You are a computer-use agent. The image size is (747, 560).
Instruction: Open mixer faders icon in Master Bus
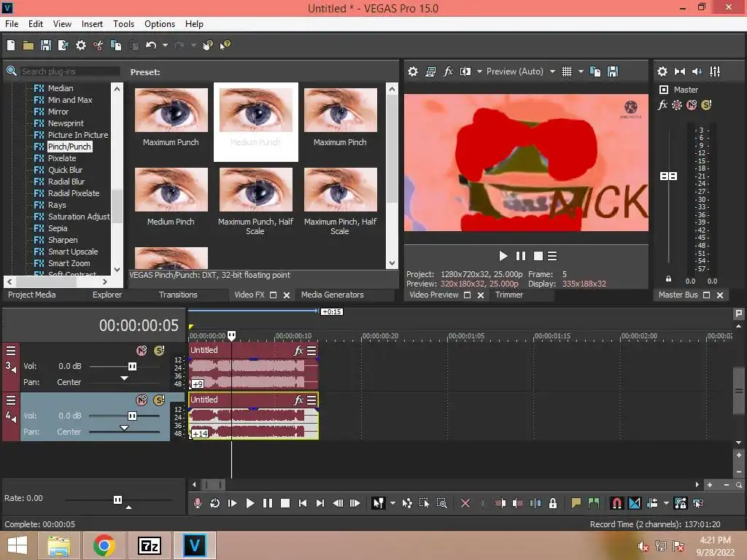tap(715, 71)
